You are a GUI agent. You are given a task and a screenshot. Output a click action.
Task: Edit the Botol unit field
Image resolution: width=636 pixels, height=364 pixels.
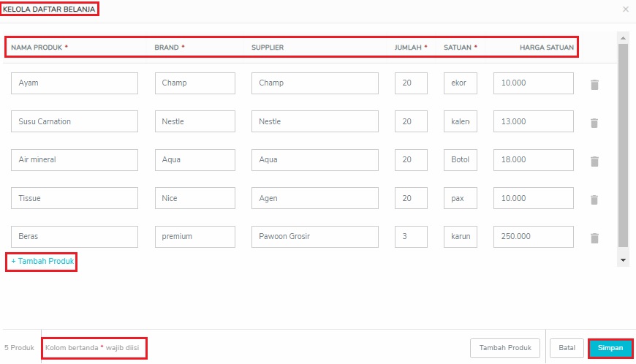pos(461,159)
